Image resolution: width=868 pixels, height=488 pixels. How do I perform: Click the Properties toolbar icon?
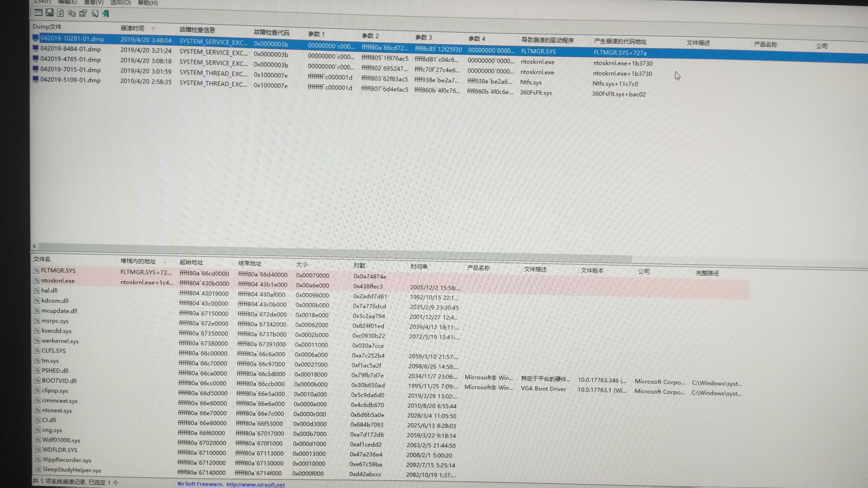tap(83, 14)
